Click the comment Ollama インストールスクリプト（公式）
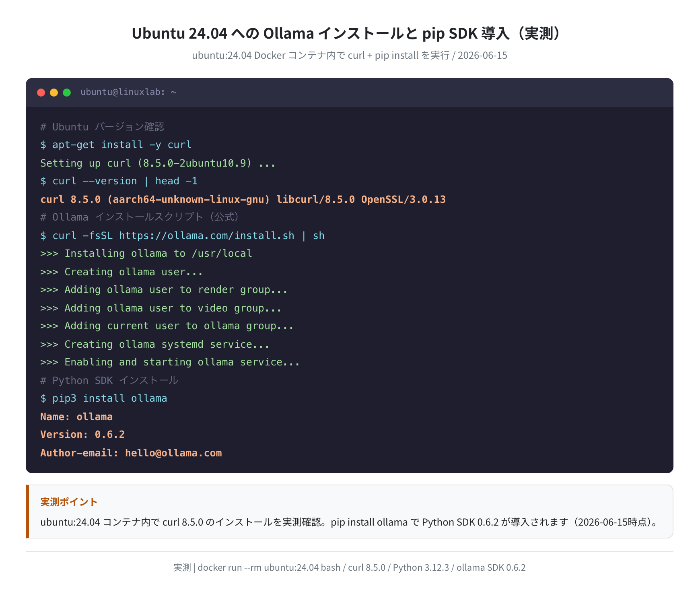Screen dimensions: 700x590 pos(141,217)
